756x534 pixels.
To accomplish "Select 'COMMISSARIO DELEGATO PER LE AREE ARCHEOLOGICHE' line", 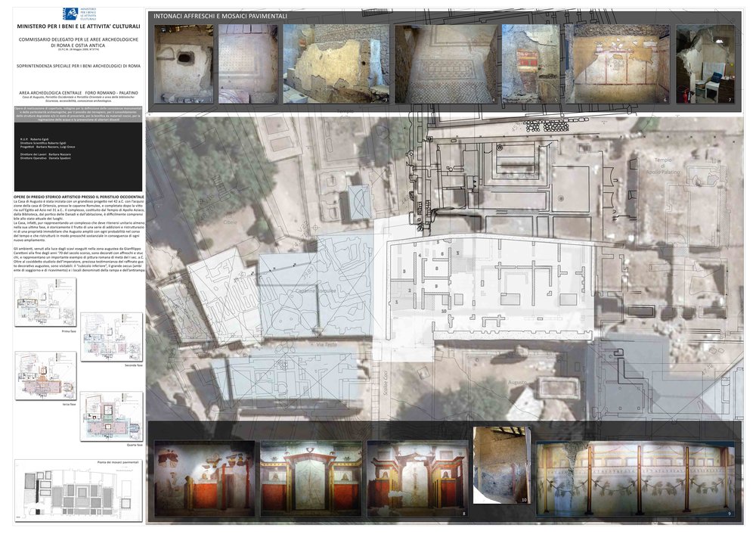I will coord(79,39).
